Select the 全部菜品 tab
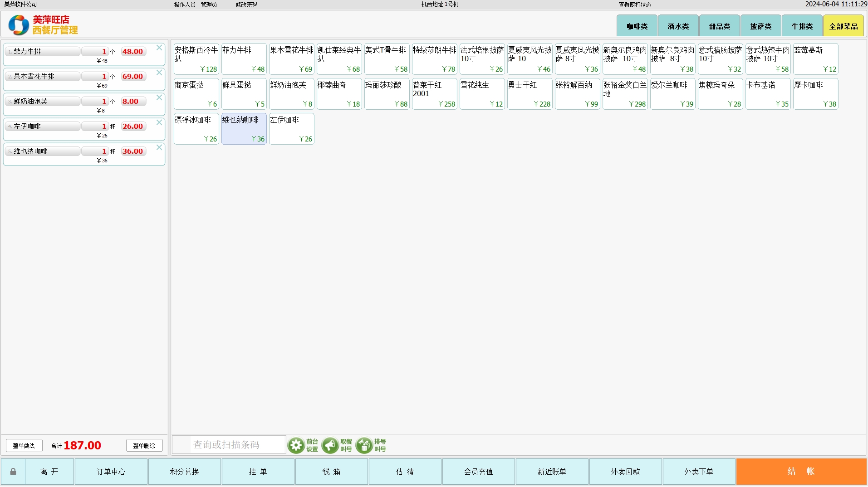Screen dimensions: 868x487 [843, 26]
